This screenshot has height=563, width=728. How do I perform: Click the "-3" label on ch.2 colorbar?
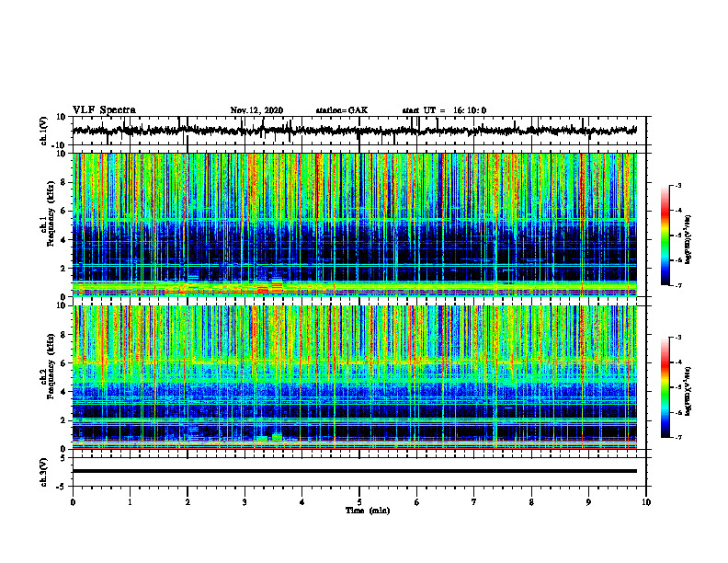[677, 338]
